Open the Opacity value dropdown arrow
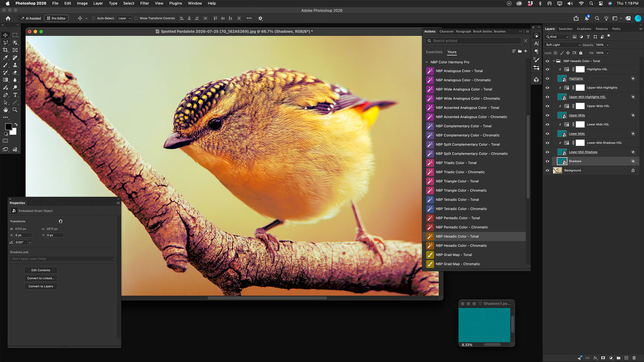 [x=608, y=45]
